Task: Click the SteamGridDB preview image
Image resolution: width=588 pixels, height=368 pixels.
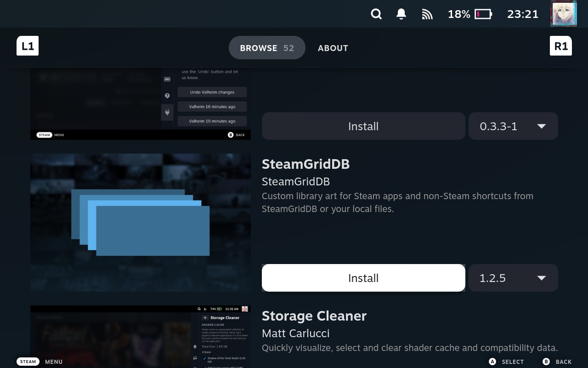Action: pyautogui.click(x=141, y=223)
